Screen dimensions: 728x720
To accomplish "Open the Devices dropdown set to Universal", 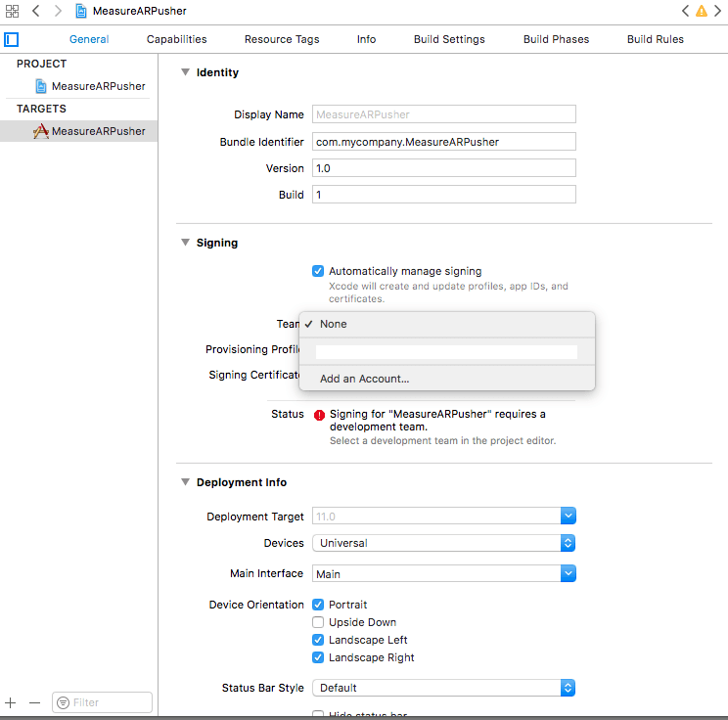I will [x=443, y=543].
